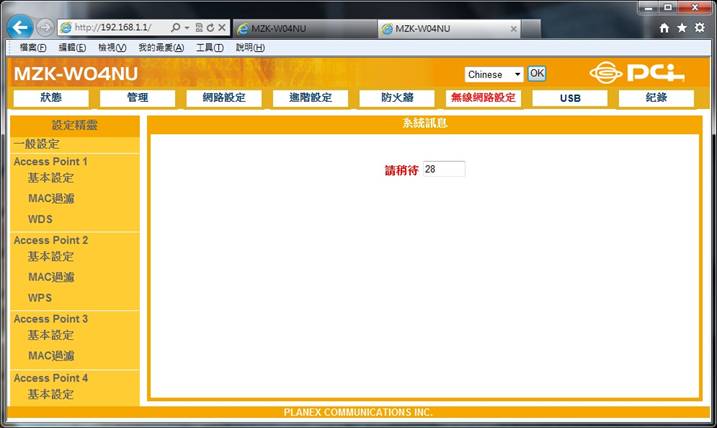717x428 pixels.
Task: Click the Access Point 3 heading
Action: [51, 319]
